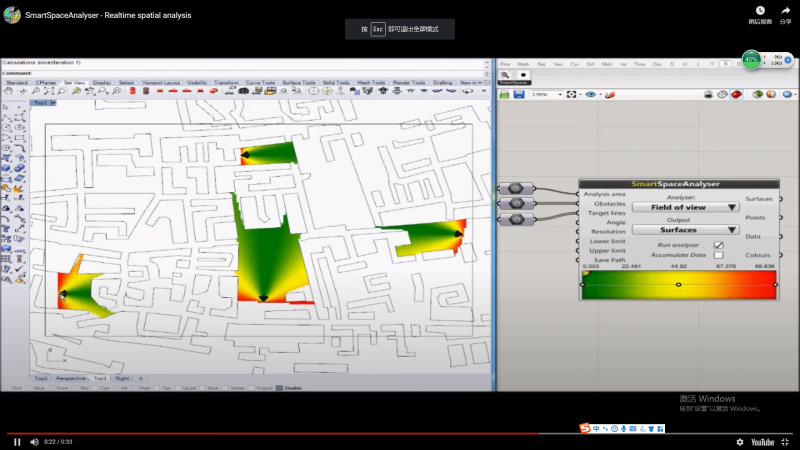Click the Grasshopper sketch brush icon

(x=610, y=94)
